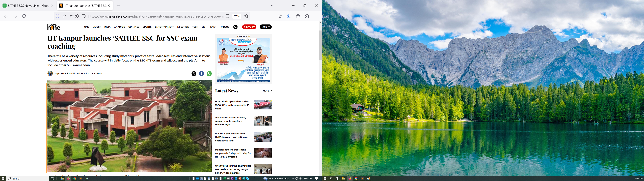The width and height of the screenshot is (644, 181).
Task: Open MORE link beside Latest News
Action: coord(267,91)
